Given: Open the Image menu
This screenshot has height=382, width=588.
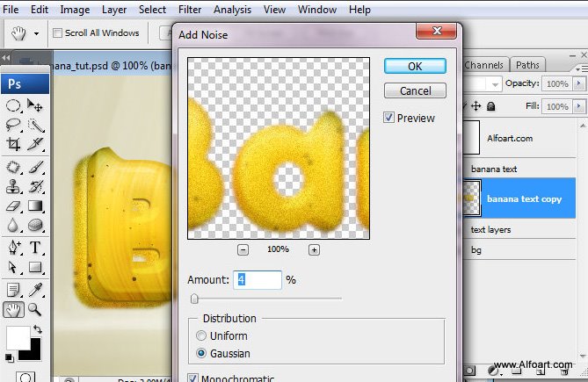Looking at the screenshot, I should [x=75, y=10].
